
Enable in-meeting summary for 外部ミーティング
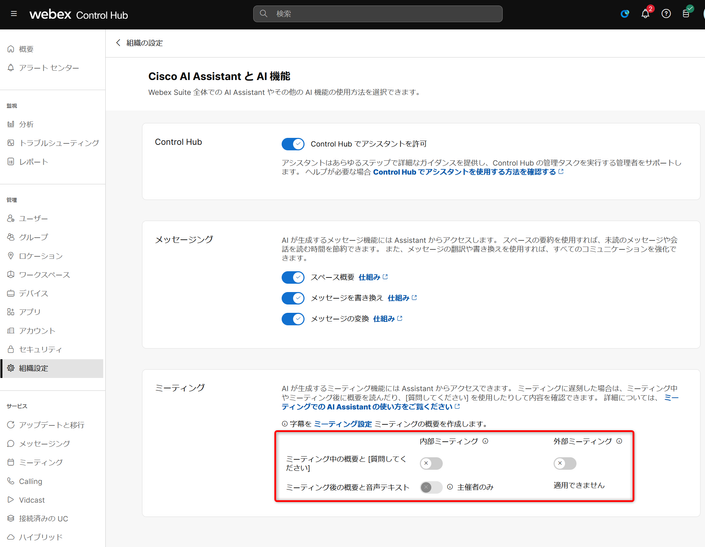(x=565, y=463)
